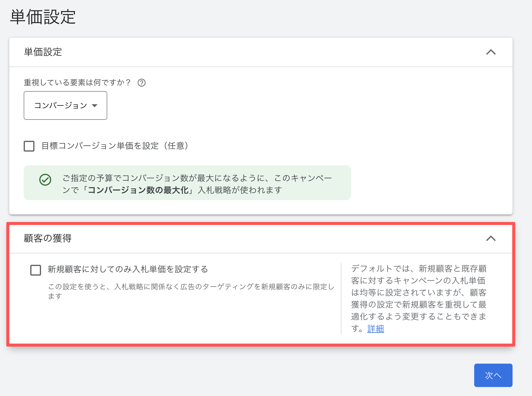Open the コンバージョン dropdown
Viewport: 532px width, 396px height.
coord(65,105)
